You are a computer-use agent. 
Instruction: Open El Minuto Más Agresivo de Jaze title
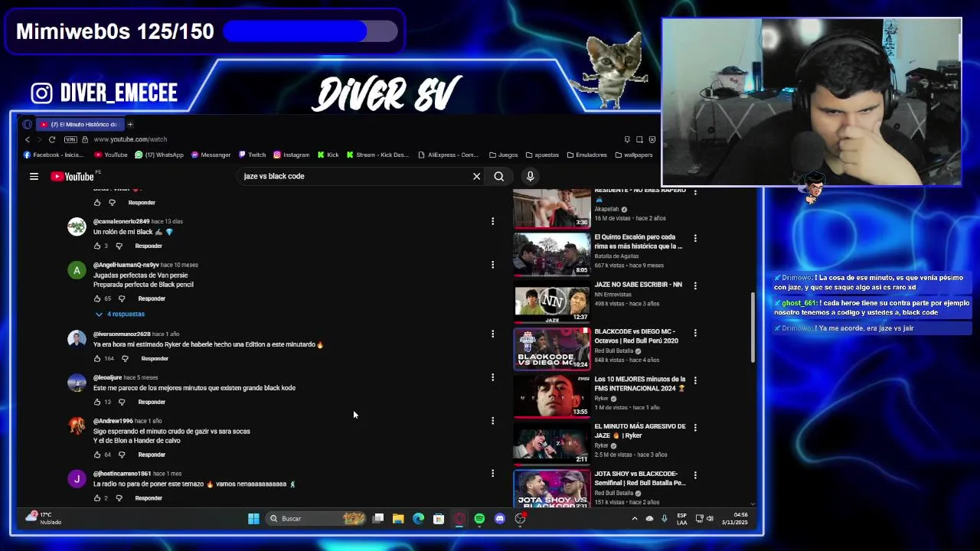(x=640, y=431)
